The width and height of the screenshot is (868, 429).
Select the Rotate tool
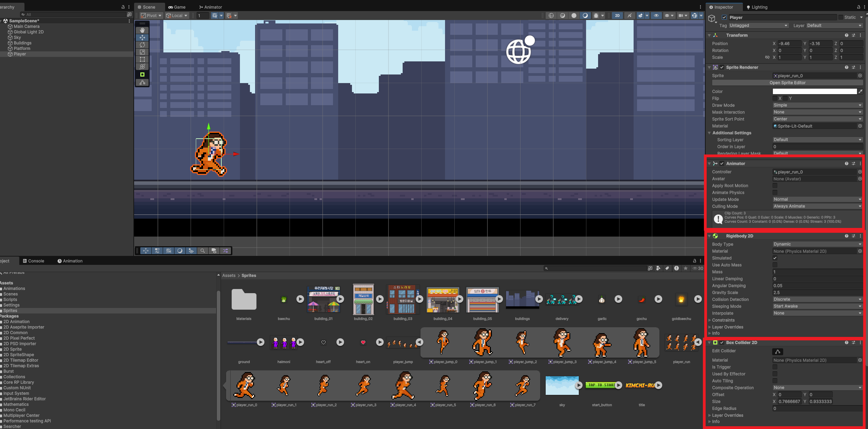point(142,45)
